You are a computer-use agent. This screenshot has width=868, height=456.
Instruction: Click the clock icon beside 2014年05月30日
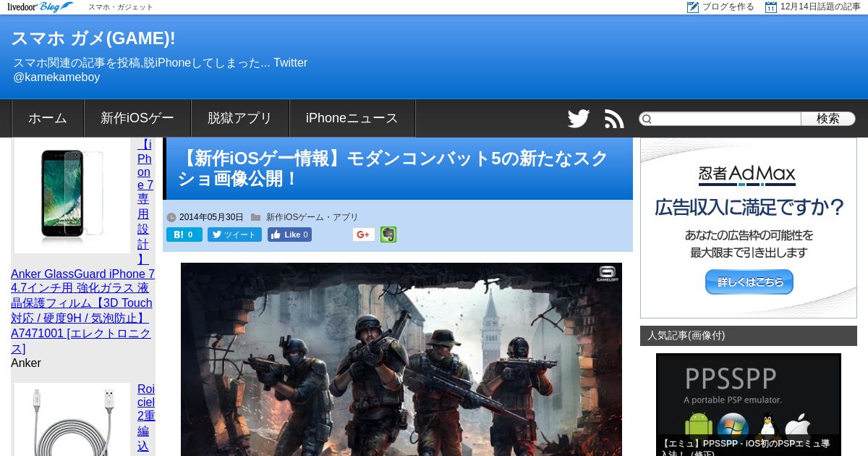pyautogui.click(x=171, y=217)
